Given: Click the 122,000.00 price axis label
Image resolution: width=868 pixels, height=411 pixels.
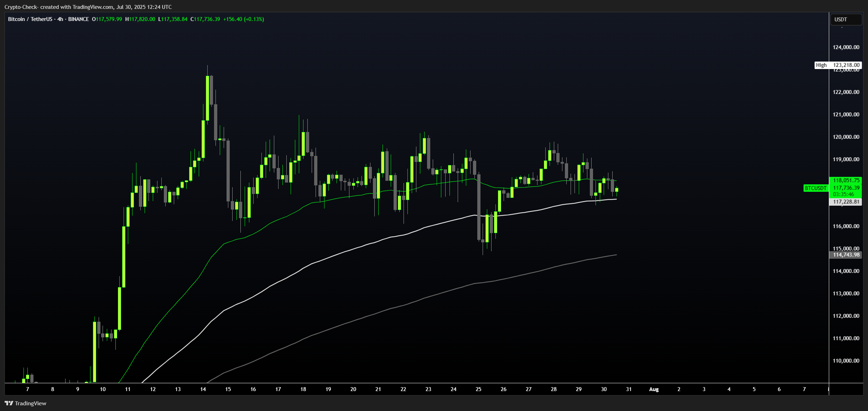Looking at the screenshot, I should click(846, 92).
